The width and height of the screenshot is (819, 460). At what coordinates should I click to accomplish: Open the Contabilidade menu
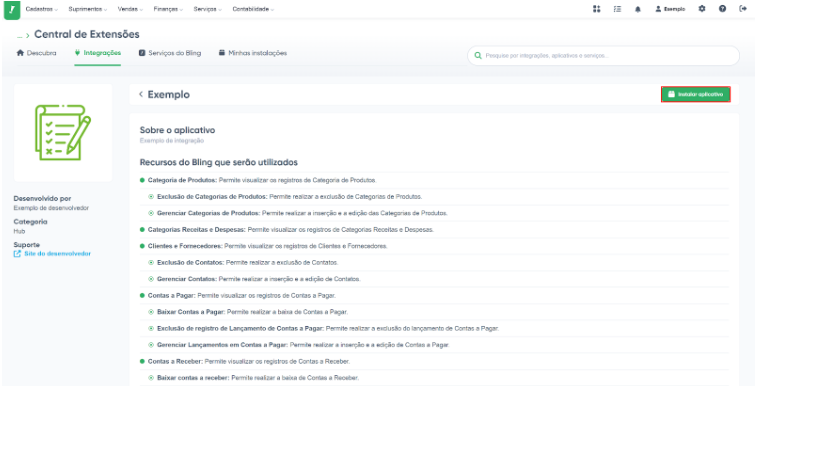(254, 9)
